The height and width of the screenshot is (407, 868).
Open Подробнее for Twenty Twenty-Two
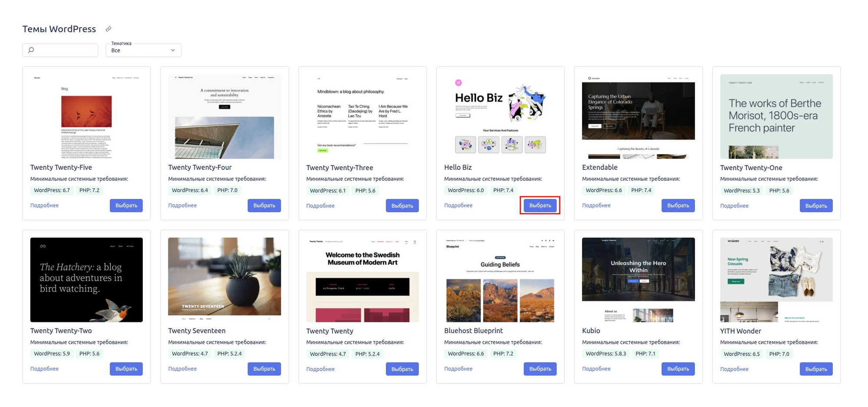point(44,369)
